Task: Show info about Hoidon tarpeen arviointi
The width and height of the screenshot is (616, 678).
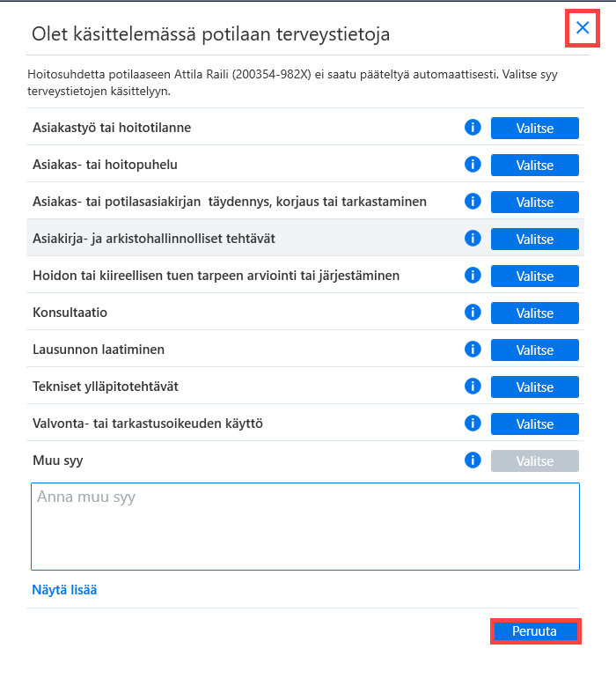Action: [473, 276]
